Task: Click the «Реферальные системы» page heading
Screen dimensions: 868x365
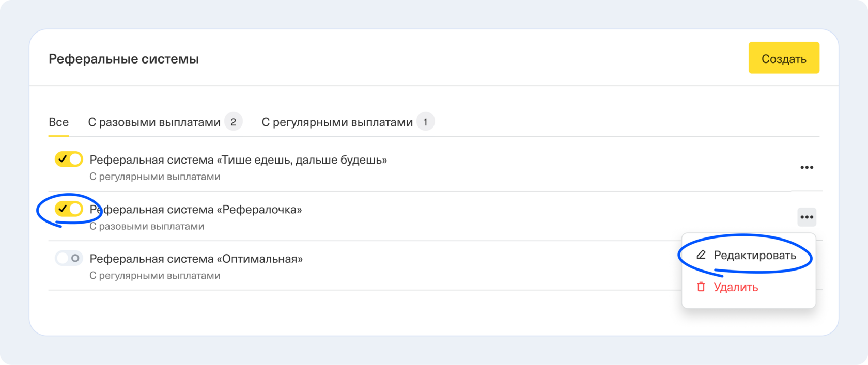Action: 123,59
